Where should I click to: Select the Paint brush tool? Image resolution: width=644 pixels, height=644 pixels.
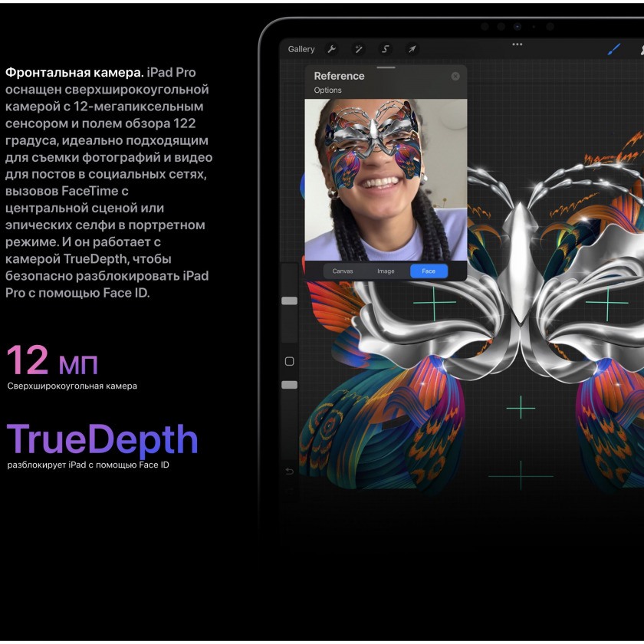tap(613, 49)
